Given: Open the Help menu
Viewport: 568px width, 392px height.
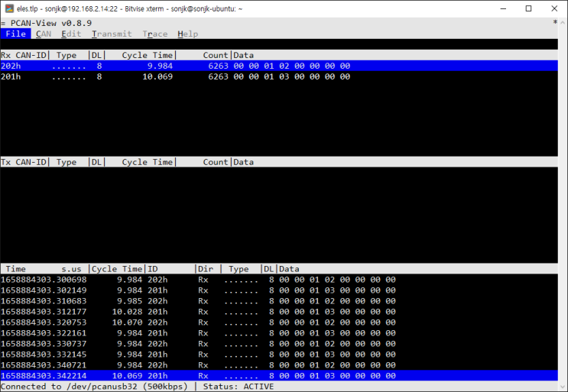Looking at the screenshot, I should (x=187, y=34).
